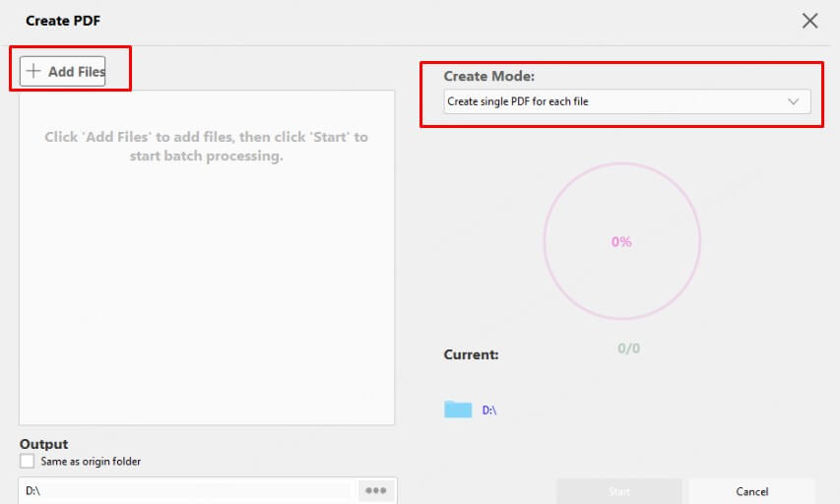Click the grayed-out Start button
The image size is (840, 504).
[618, 491]
